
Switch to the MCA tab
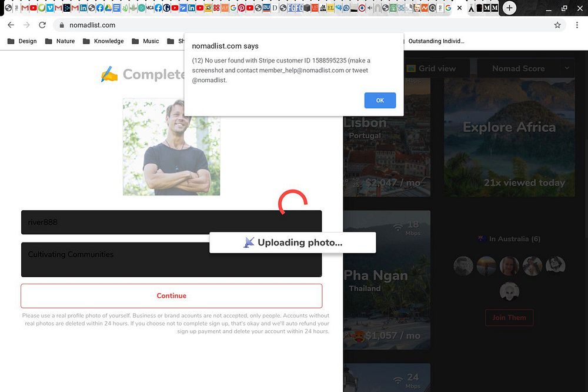pyautogui.click(x=149, y=8)
